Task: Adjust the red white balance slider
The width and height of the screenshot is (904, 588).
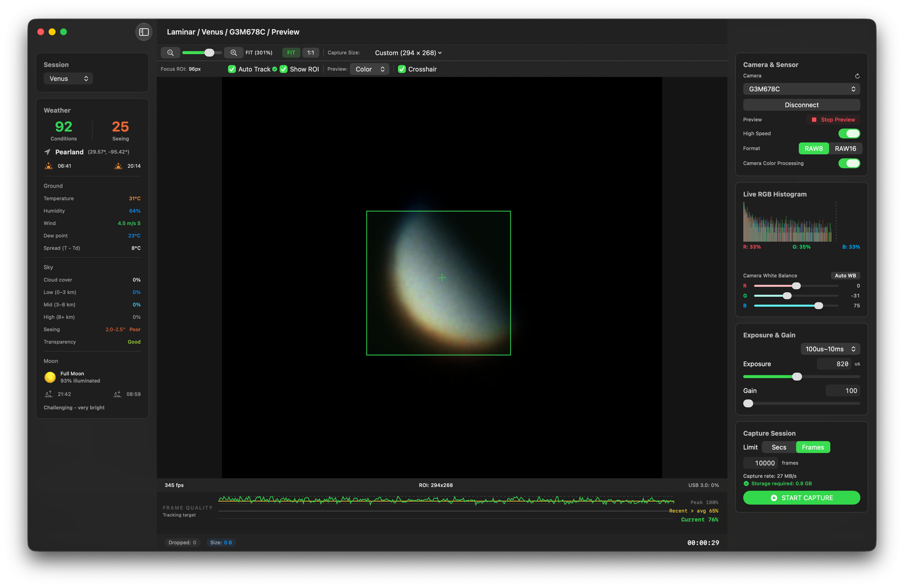Action: click(x=796, y=286)
